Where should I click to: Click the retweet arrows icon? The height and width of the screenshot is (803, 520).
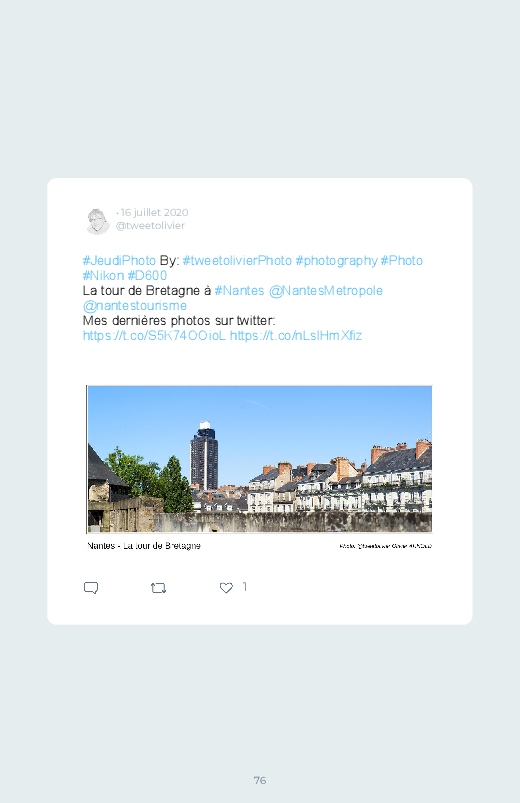coord(158,588)
